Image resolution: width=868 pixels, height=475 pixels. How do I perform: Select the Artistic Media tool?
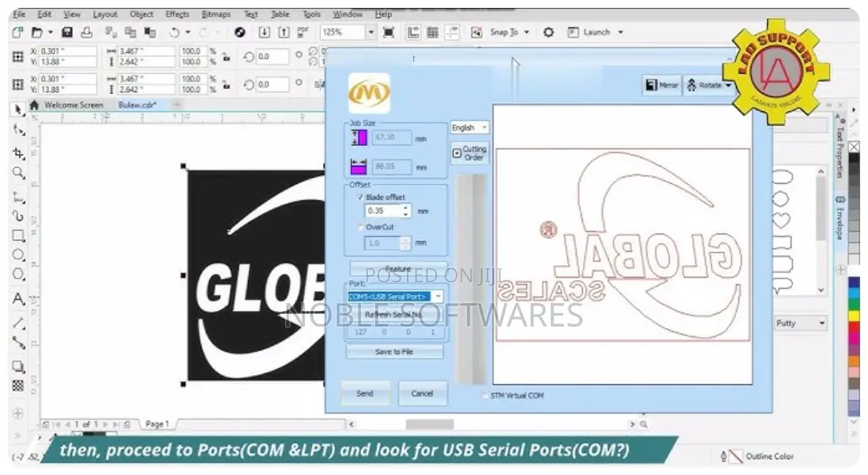click(18, 215)
